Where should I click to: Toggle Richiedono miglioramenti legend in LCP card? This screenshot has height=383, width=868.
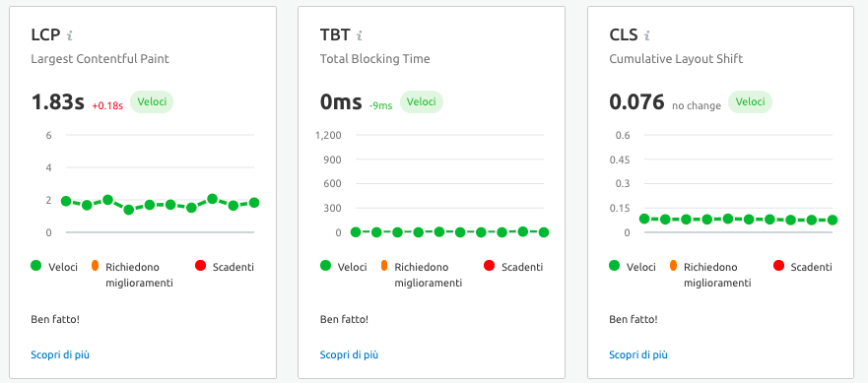tap(132, 275)
